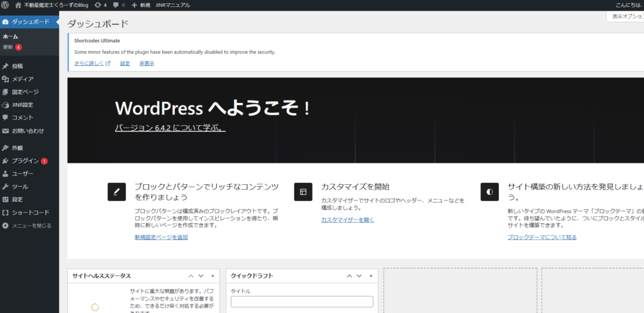Click the 投稿 pushpin icon
This screenshot has width=644, height=313.
[5, 66]
